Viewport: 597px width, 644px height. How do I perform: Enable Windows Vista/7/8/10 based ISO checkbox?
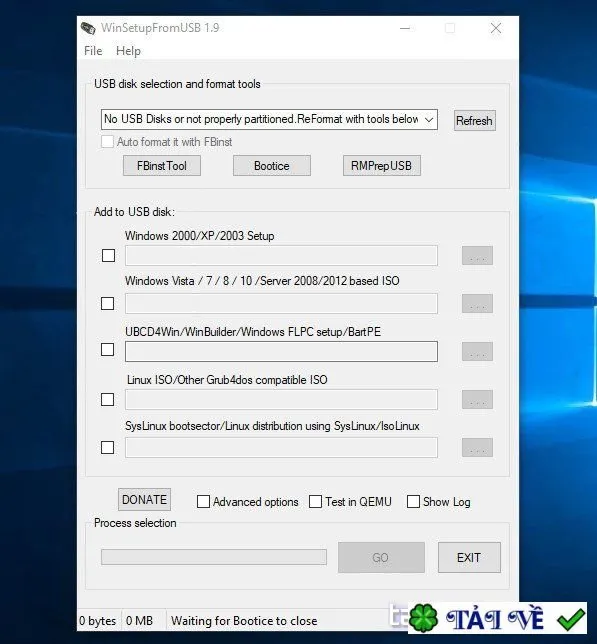pyautogui.click(x=108, y=304)
